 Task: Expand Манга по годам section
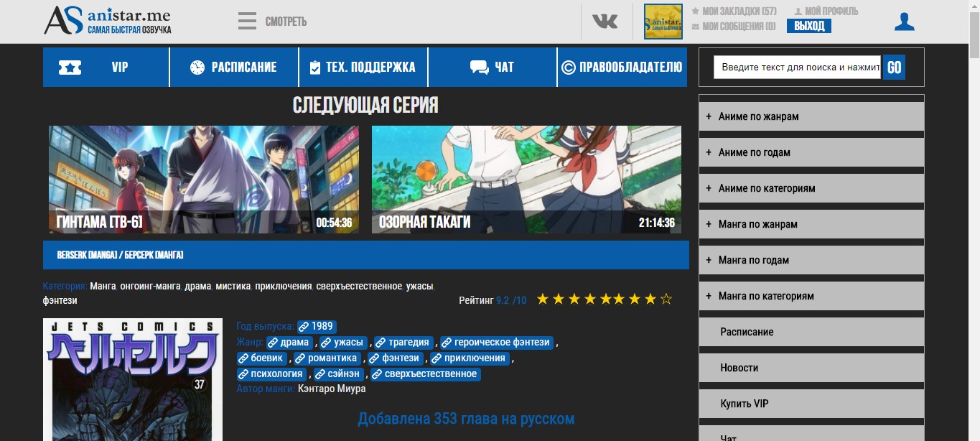pyautogui.click(x=811, y=260)
